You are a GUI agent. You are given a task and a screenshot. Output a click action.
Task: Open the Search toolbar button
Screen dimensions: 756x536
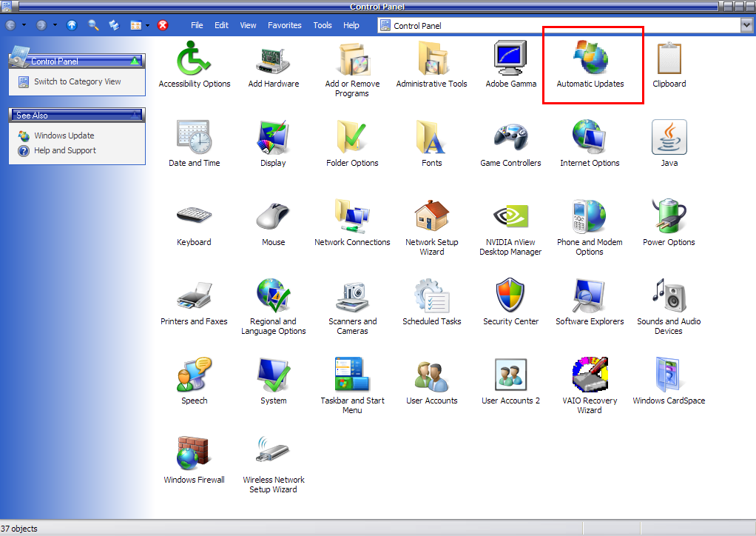[x=93, y=25]
